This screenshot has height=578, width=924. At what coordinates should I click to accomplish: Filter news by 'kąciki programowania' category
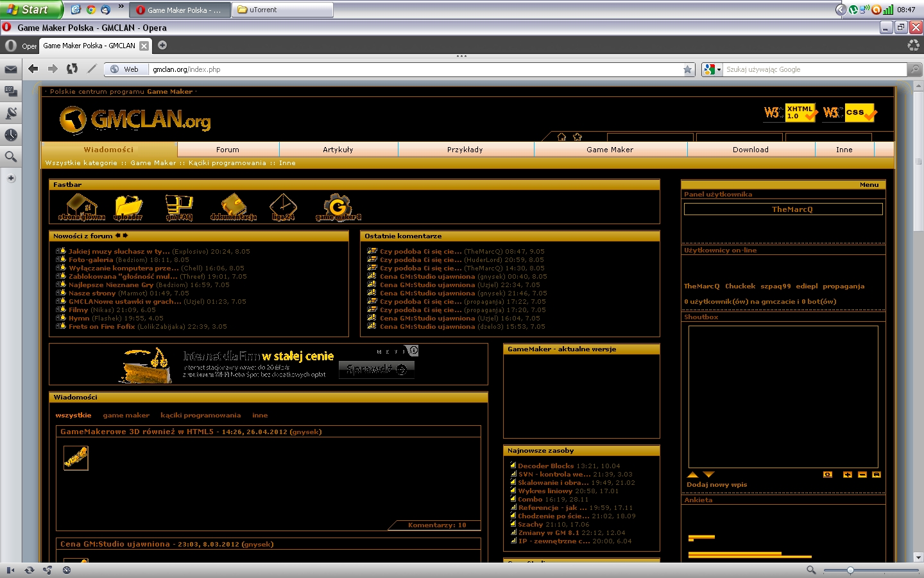click(200, 416)
